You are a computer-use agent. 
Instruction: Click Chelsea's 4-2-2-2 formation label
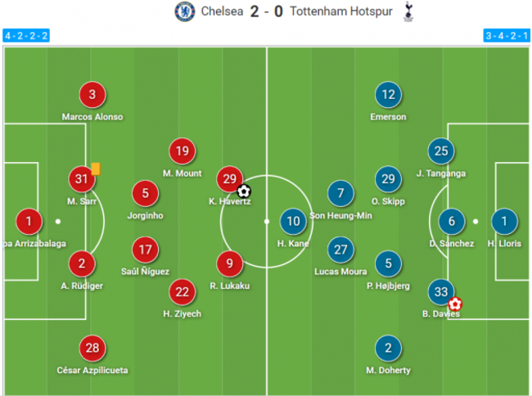[26, 36]
